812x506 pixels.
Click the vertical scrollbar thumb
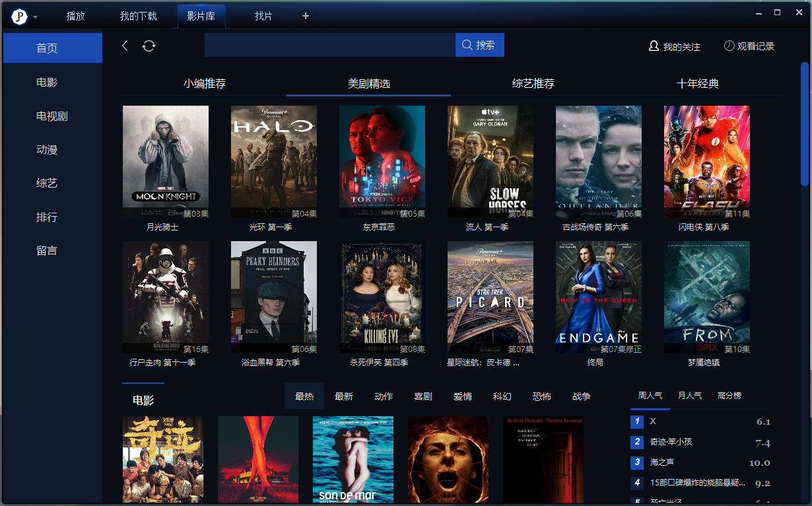coord(804,124)
